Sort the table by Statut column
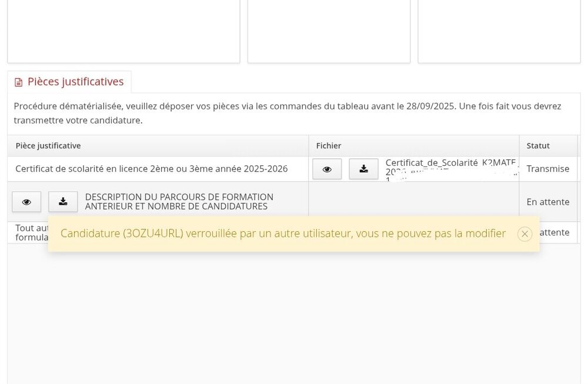This screenshot has height=384, width=588. point(539,145)
